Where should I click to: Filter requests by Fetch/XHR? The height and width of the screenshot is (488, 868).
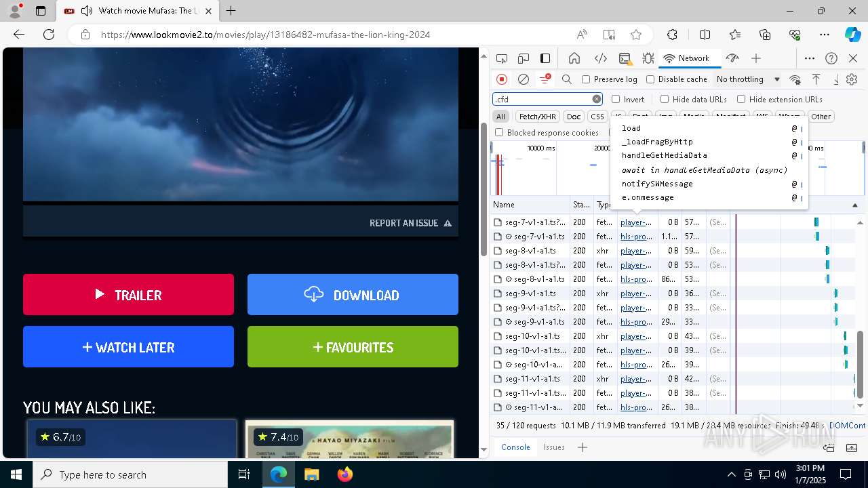(538, 117)
